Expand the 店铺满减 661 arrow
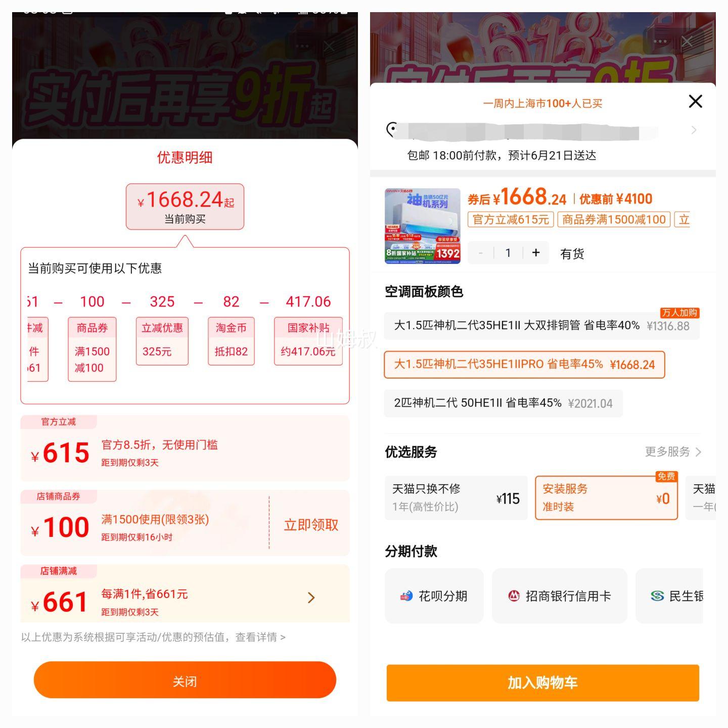The width and height of the screenshot is (728, 728). click(311, 598)
